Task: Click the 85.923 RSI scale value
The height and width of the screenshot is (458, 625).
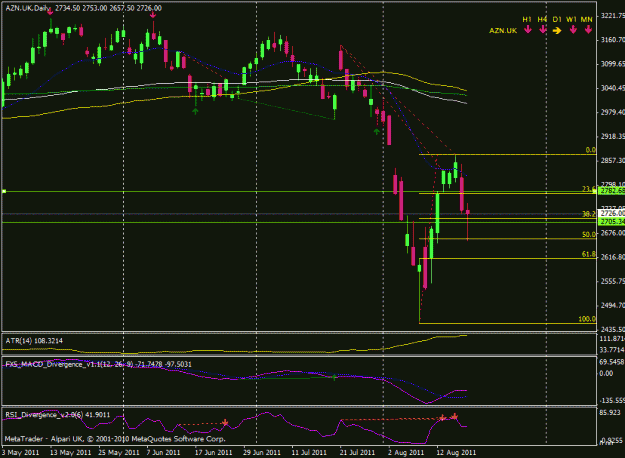Action: click(610, 412)
